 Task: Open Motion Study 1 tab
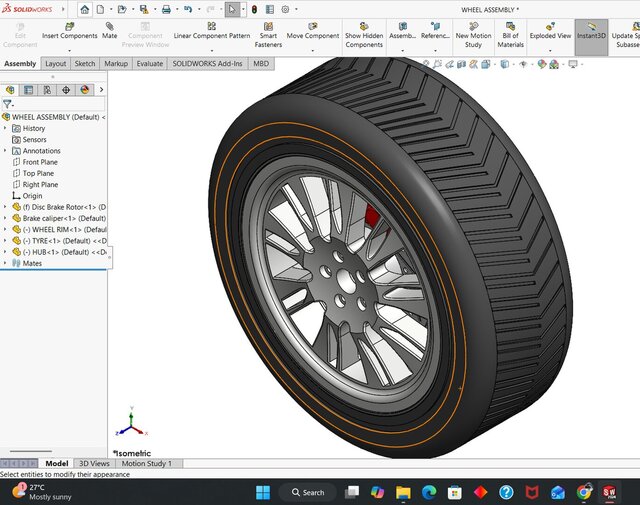pos(147,463)
